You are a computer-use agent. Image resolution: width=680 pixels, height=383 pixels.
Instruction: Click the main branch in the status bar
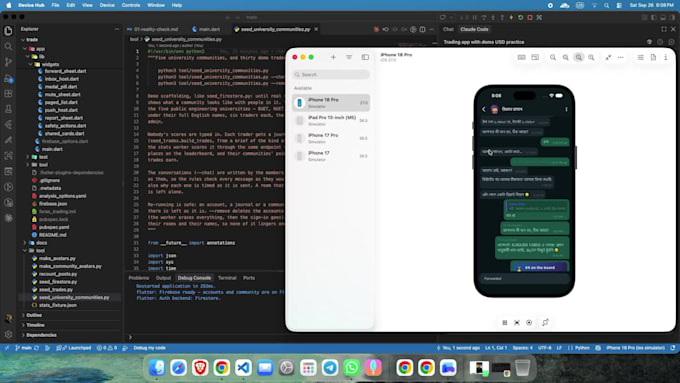23,348
